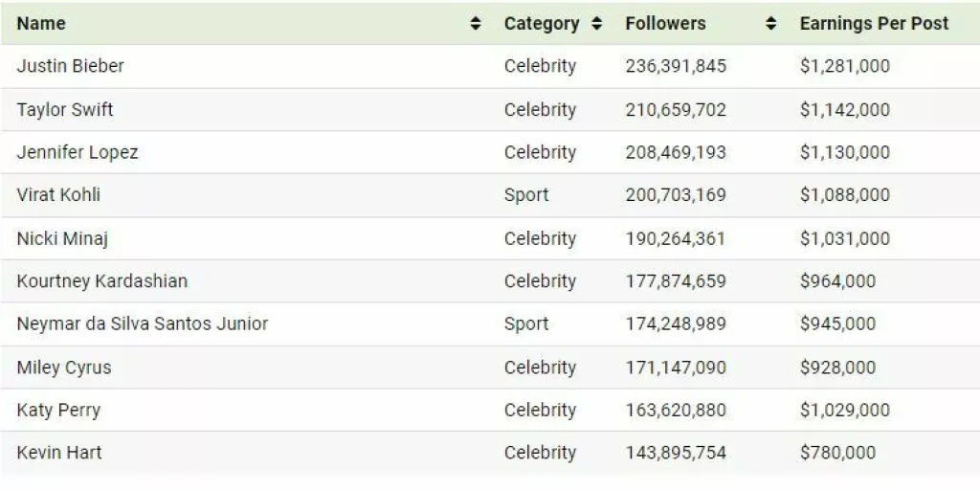This screenshot has width=980, height=491.
Task: Sort table by Category arrows icon
Action: 596,24
